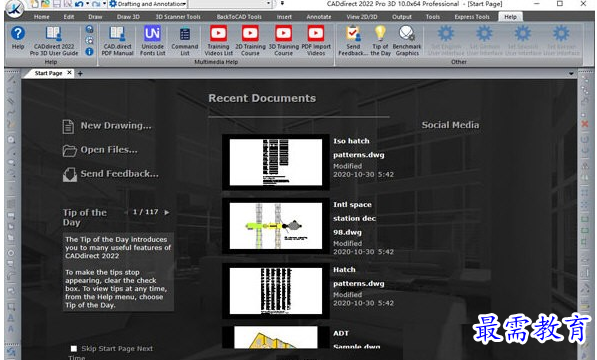Screen dimensions: 597x360
Task: Open Hatch patterns.dwg thumbnail
Action: click(276, 291)
